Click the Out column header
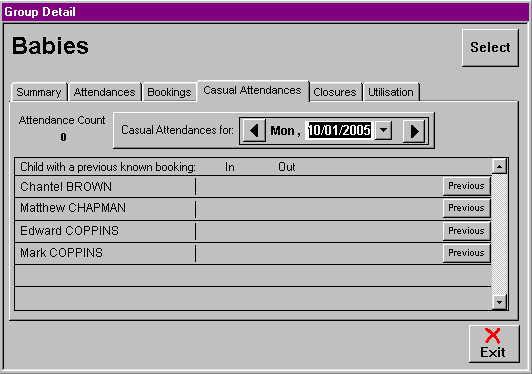The image size is (532, 374). (x=287, y=167)
